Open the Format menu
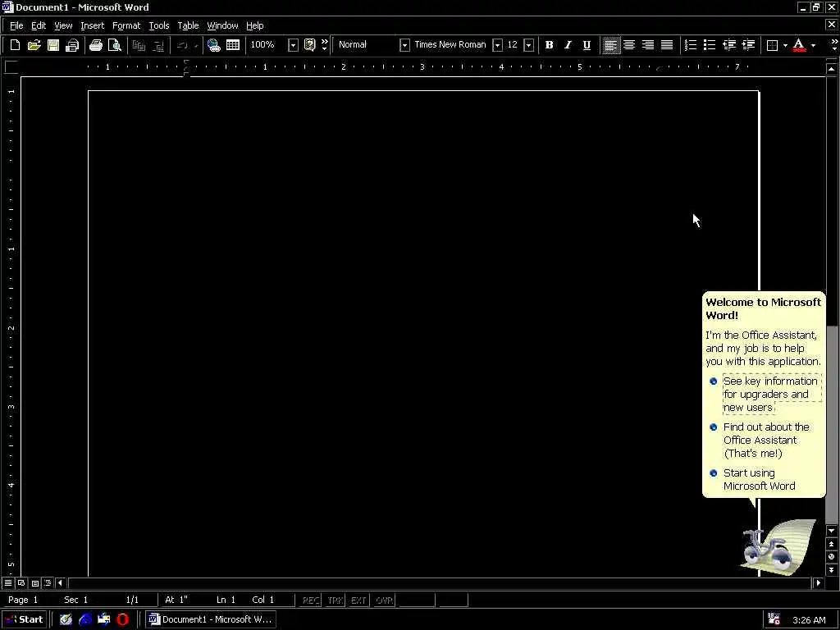 (x=126, y=25)
